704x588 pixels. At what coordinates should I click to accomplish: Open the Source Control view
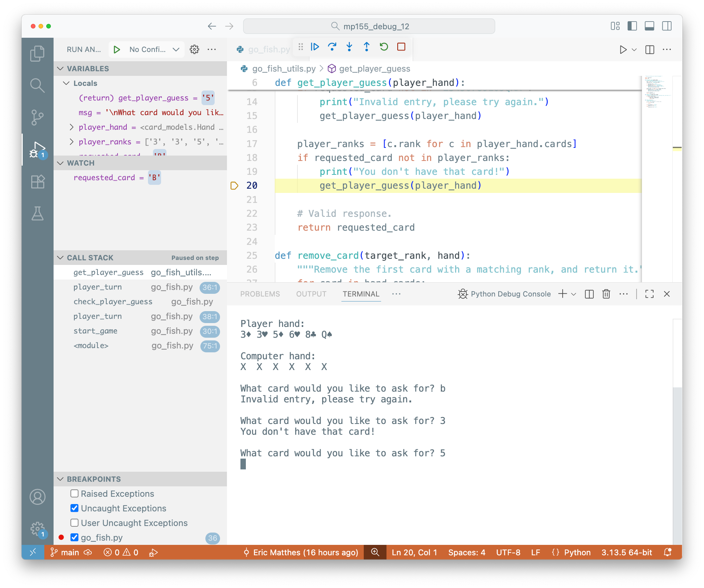(37, 117)
